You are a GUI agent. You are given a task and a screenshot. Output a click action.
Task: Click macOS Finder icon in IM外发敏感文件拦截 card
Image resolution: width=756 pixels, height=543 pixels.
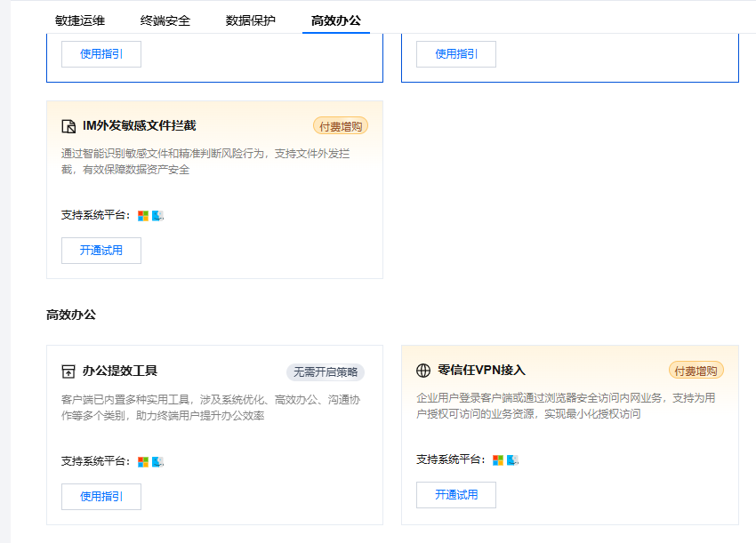coord(157,216)
